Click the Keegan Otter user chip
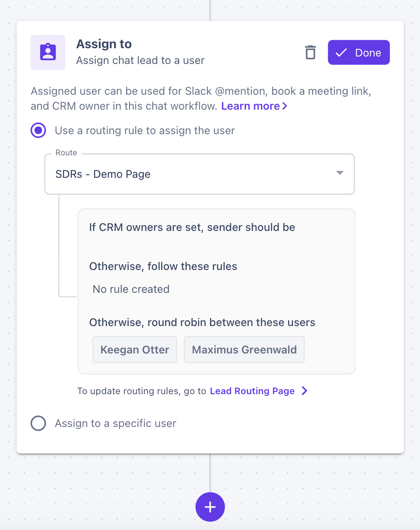The image size is (420, 530). 135,350
